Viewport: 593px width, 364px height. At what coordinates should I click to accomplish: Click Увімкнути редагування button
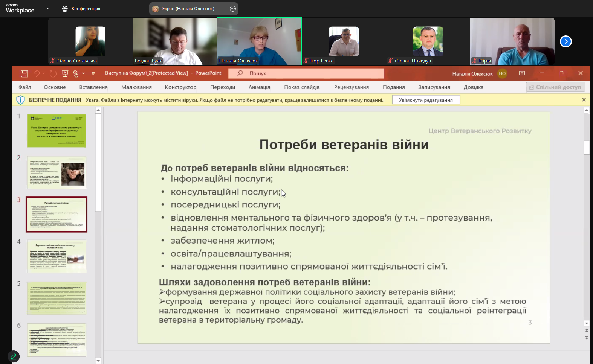click(x=426, y=100)
